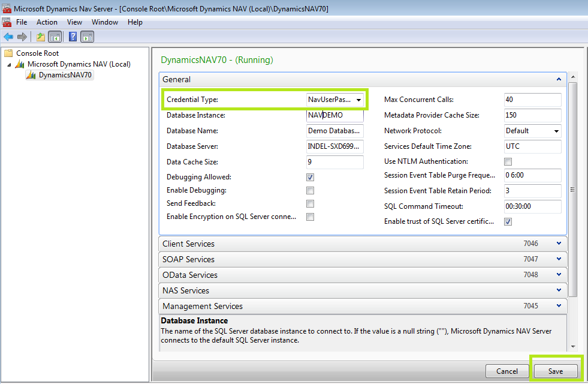
Task: Click the Cancel button
Action: tap(507, 371)
